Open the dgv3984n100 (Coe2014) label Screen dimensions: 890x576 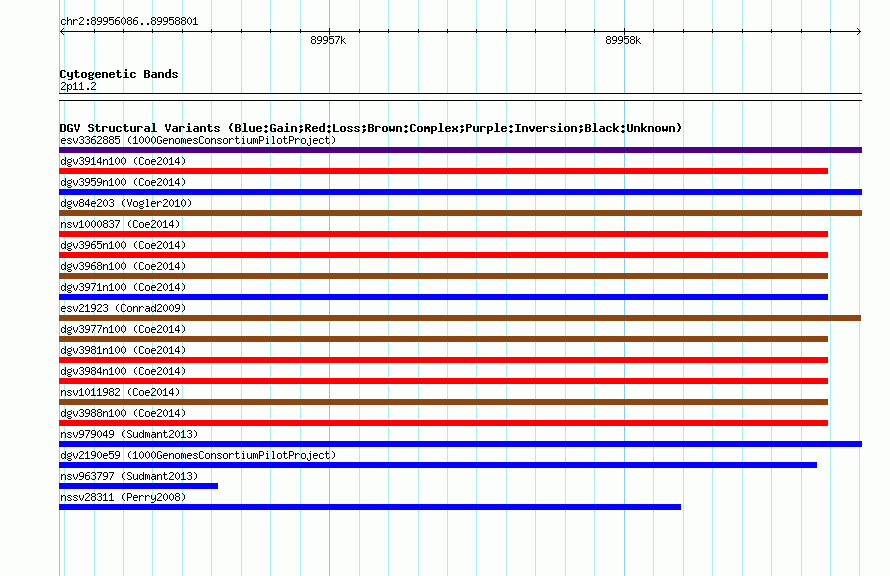(123, 371)
